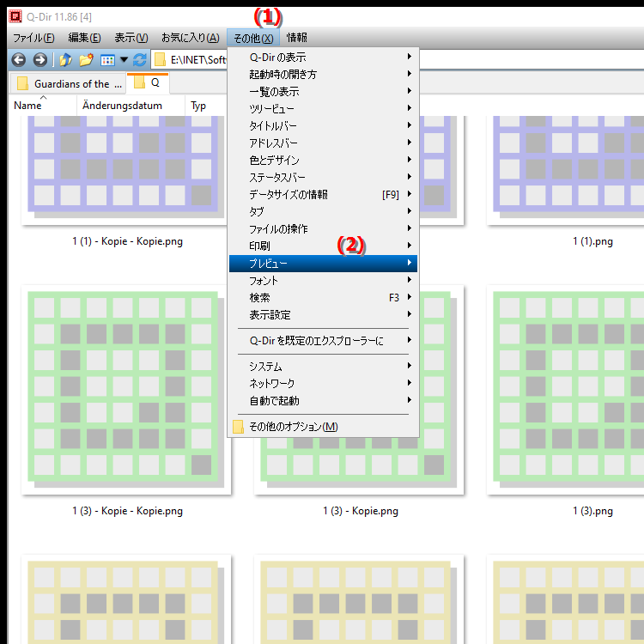Screen dimensions: 644x644
Task: Open the view mode dropdown arrow
Action: point(124,60)
